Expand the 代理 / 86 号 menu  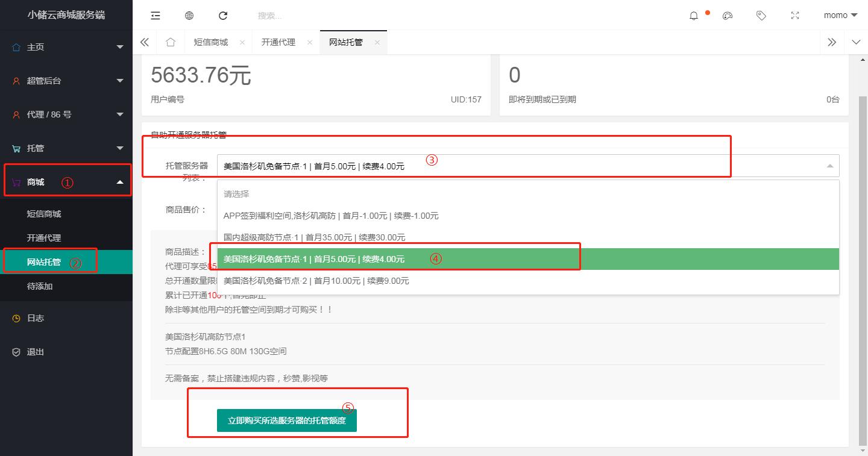click(66, 114)
